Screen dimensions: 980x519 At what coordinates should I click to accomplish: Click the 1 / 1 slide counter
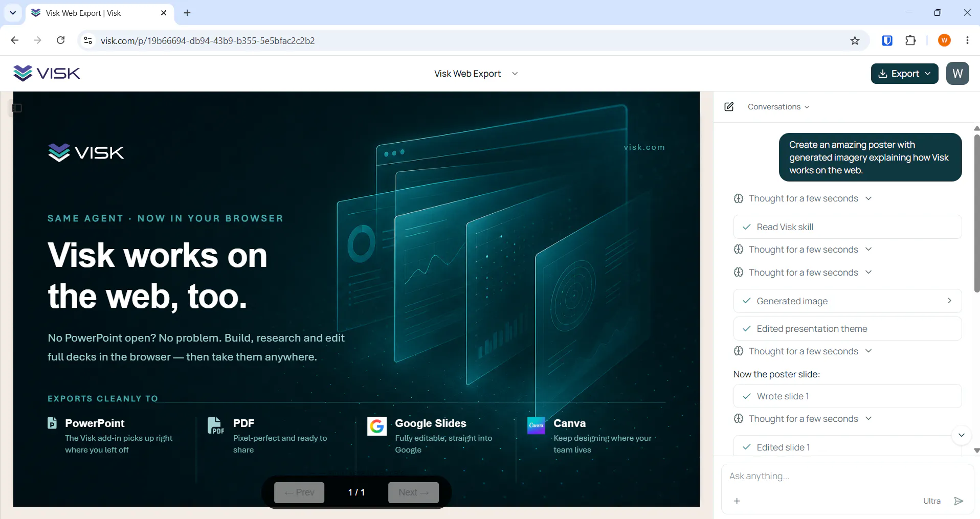click(x=356, y=492)
